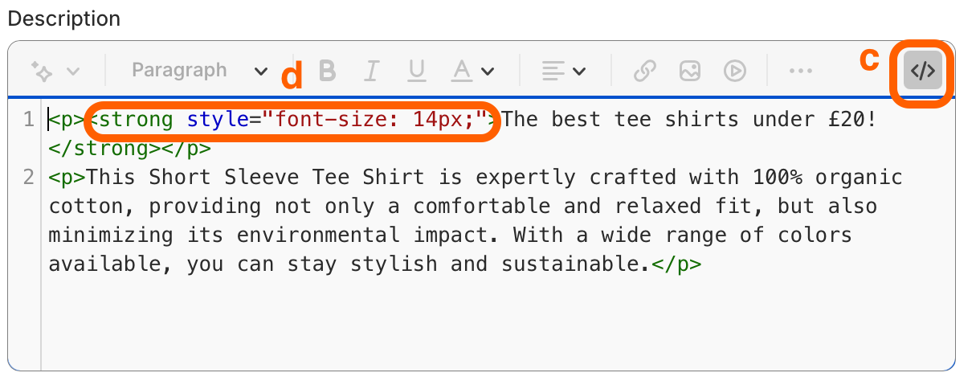This screenshot has height=381, width=980.
Task: Open the Paragraph style dropdown
Action: 199,71
